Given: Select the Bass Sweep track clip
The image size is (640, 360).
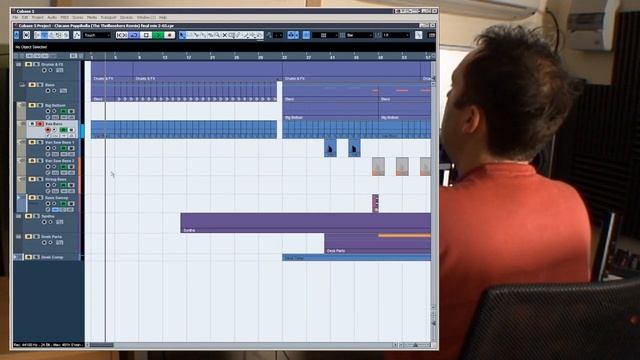Looking at the screenshot, I should point(376,203).
